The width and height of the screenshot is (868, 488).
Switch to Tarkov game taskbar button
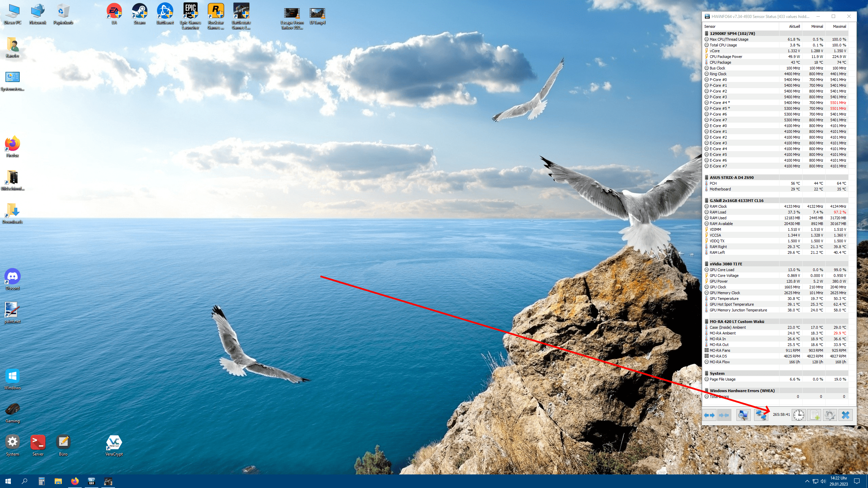point(108,481)
